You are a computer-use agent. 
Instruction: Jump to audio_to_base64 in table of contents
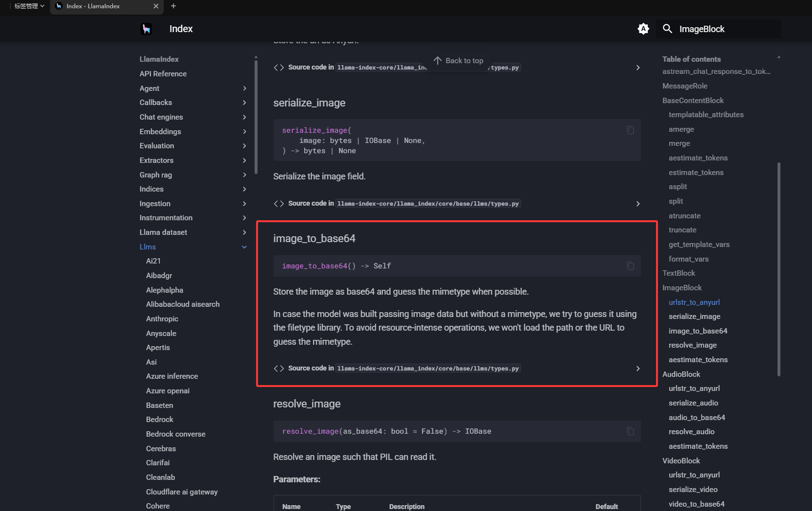coord(697,418)
